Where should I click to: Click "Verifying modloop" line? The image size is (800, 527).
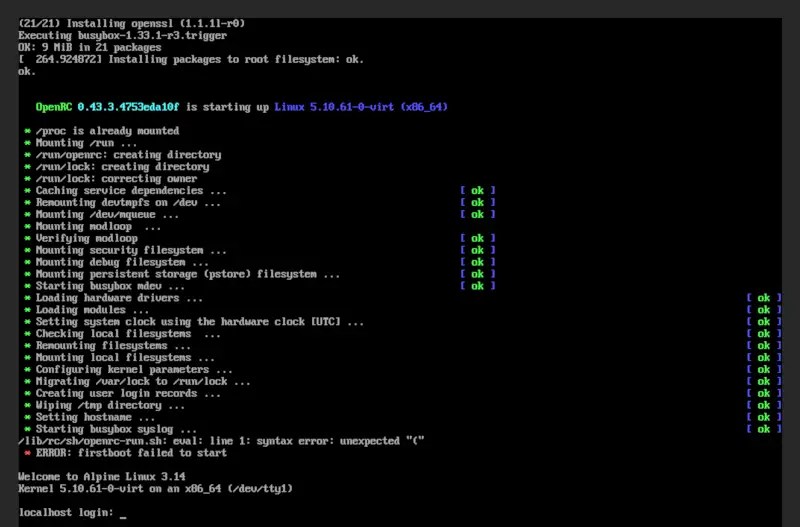(x=87, y=238)
